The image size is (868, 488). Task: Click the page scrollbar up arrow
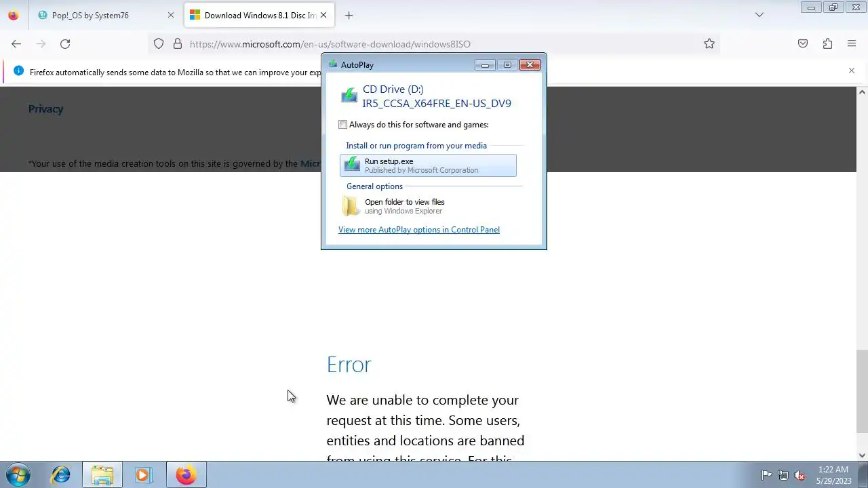pyautogui.click(x=862, y=92)
